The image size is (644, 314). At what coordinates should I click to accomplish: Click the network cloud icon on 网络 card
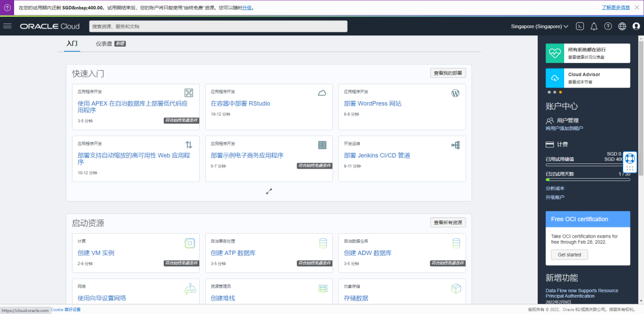pos(190,289)
